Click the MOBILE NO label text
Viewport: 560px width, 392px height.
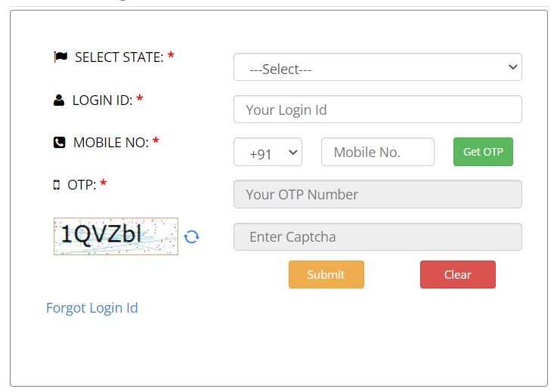[110, 142]
